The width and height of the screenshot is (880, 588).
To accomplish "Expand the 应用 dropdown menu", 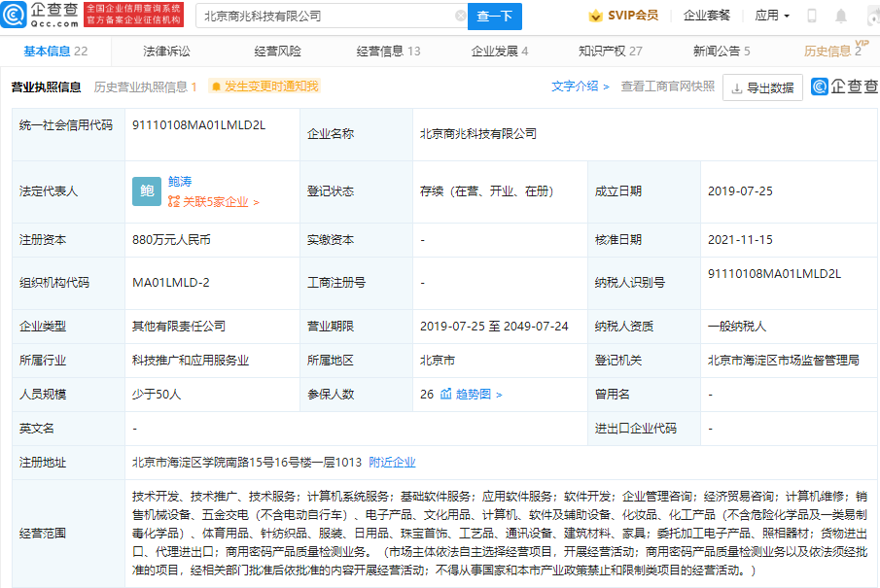I will pyautogui.click(x=772, y=16).
